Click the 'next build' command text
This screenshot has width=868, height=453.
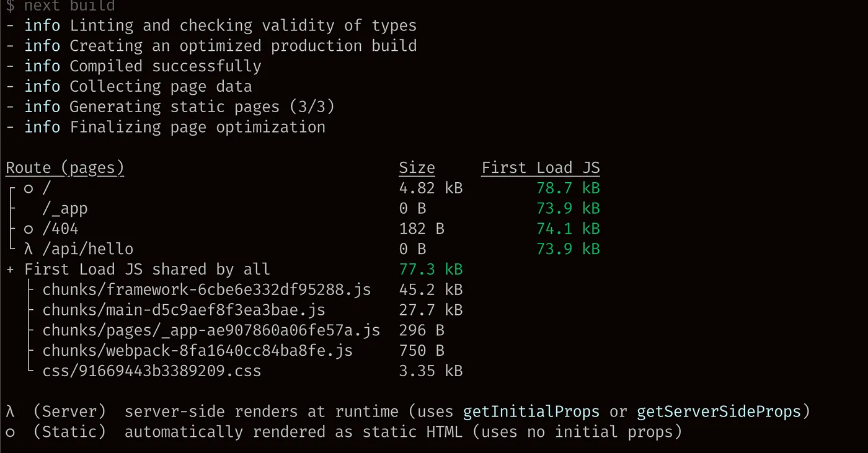(69, 6)
